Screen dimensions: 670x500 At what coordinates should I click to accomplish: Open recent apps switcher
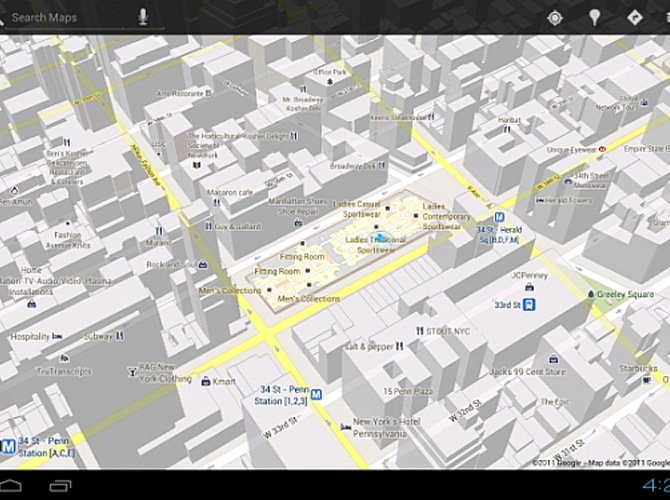pos(60,486)
